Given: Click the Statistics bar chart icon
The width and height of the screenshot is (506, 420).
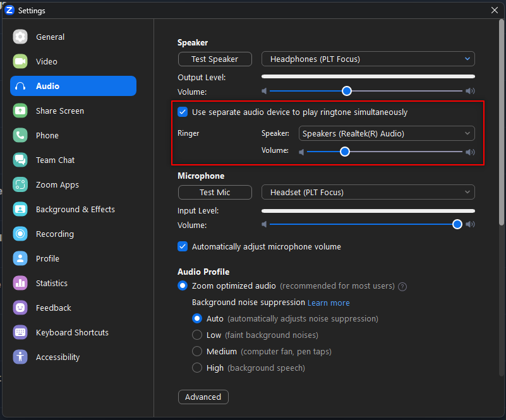Looking at the screenshot, I should point(20,283).
